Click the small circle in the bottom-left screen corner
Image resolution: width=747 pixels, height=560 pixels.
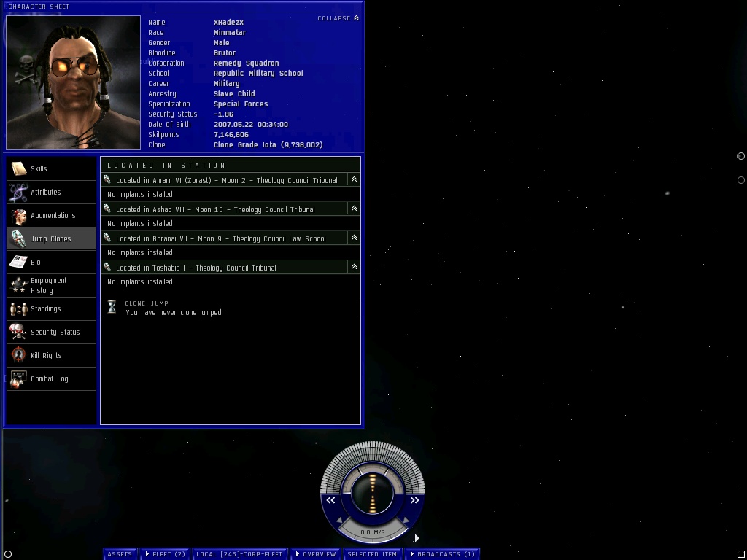[8, 554]
